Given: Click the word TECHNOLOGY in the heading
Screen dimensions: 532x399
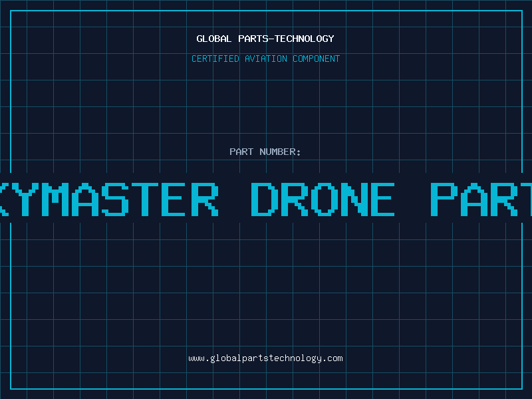Looking at the screenshot, I should pyautogui.click(x=305, y=39).
